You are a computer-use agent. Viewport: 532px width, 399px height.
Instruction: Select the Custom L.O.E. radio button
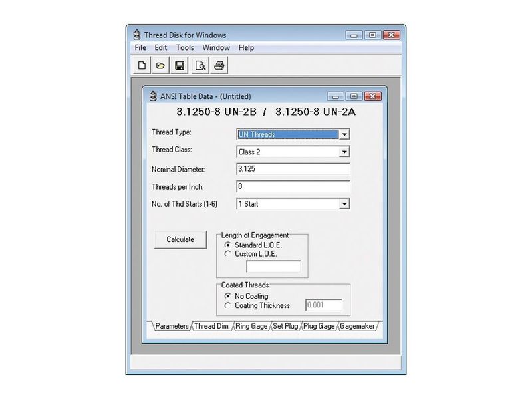coord(227,254)
